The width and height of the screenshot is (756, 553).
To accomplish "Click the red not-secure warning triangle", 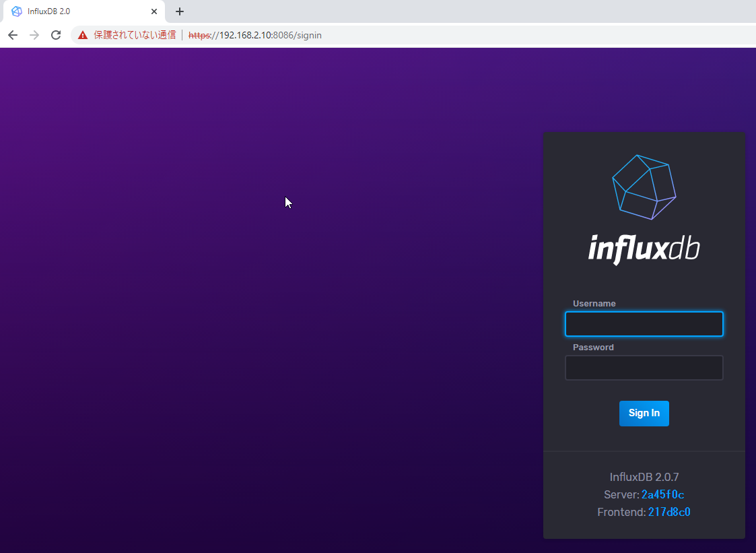I will tap(83, 35).
